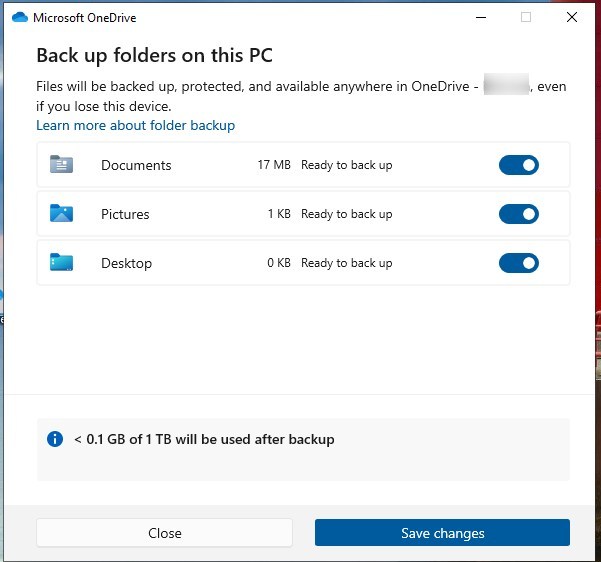Click the Pictures folder icon
The image size is (601, 562).
tap(61, 214)
